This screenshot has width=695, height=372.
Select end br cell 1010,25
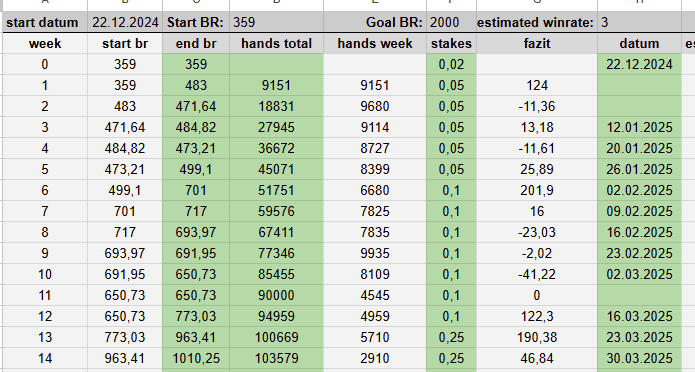[x=196, y=358]
